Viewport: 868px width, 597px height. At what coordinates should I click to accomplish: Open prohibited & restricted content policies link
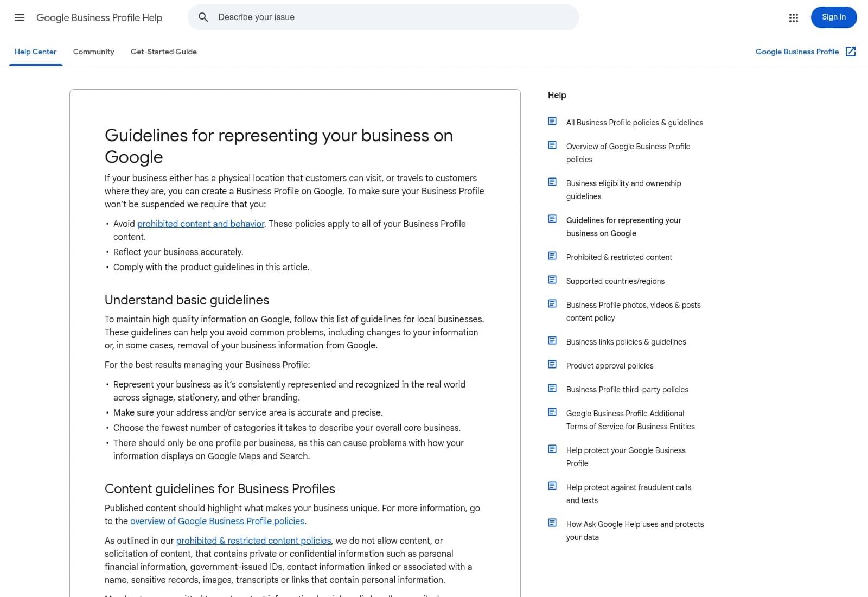point(253,541)
